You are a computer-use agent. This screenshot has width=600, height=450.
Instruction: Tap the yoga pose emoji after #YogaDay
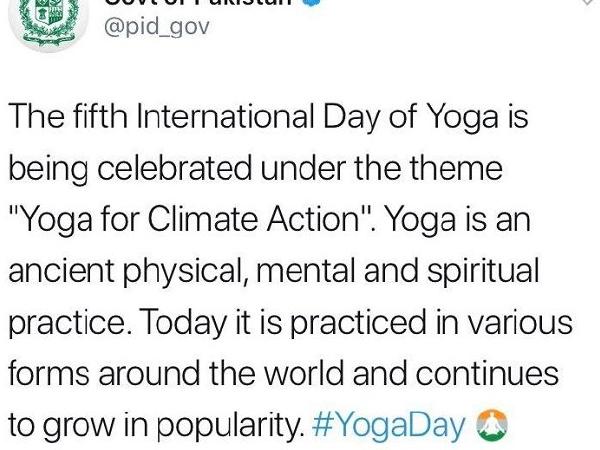[491, 425]
